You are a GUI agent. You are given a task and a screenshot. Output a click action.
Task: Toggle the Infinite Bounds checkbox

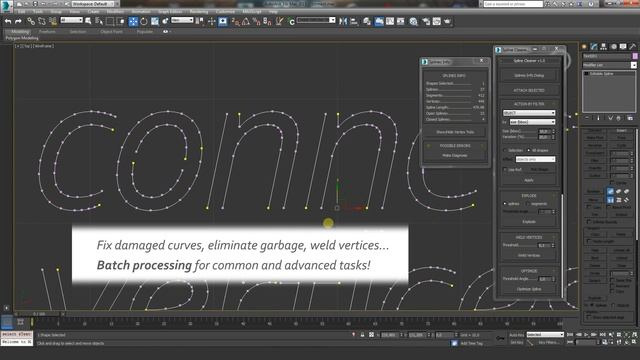(589, 222)
